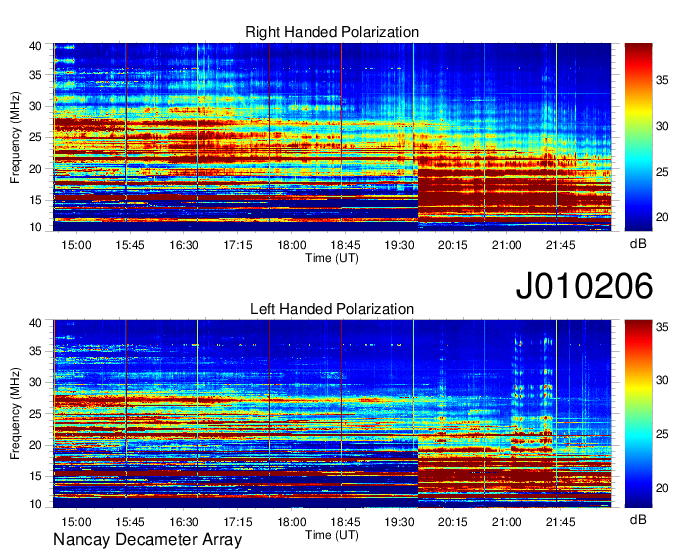Click the 20 value on Right Handed color bar
Screen dimensions: 680x552
click(x=662, y=217)
